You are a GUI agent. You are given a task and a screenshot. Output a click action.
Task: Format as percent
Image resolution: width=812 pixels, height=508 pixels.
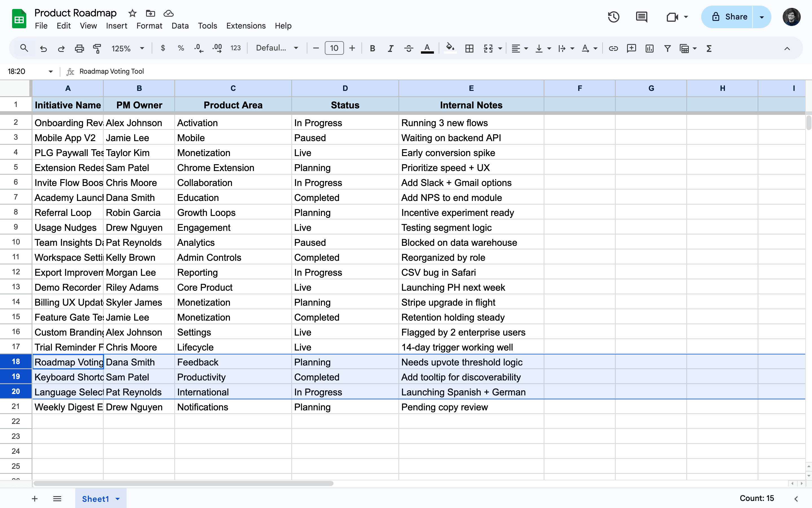tap(181, 48)
